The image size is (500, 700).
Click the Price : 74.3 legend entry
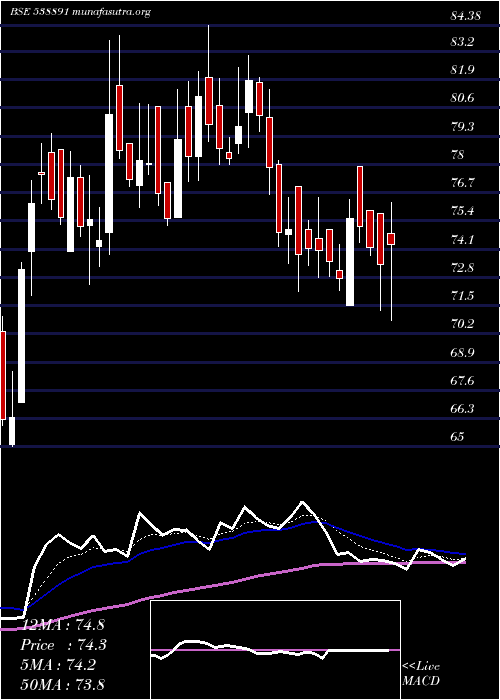point(63,644)
